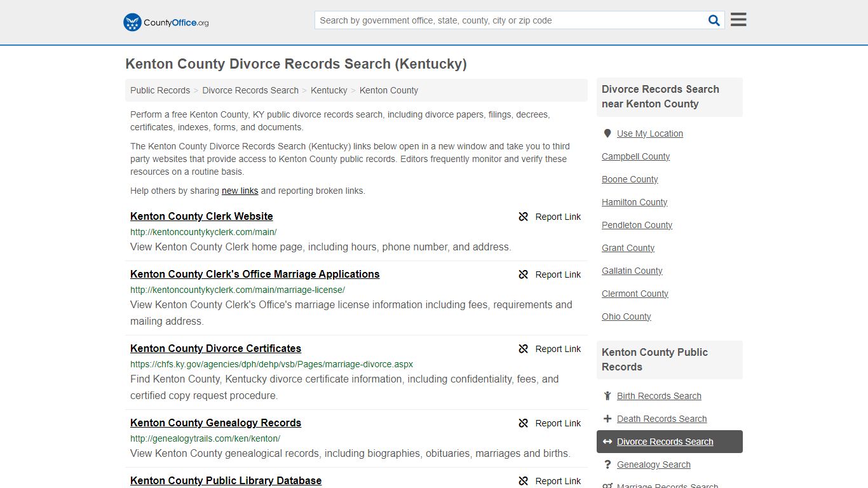This screenshot has width=868, height=488.
Task: Open Death Records Search in sidebar
Action: tap(661, 419)
